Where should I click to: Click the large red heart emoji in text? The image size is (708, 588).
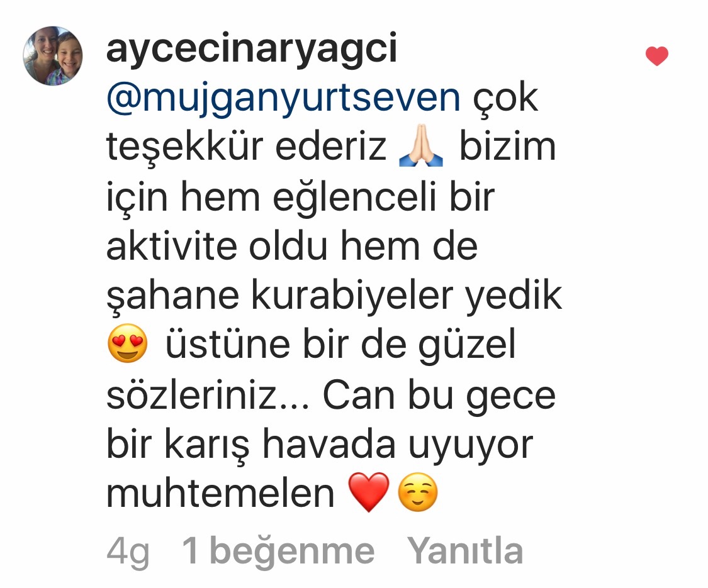point(369,492)
